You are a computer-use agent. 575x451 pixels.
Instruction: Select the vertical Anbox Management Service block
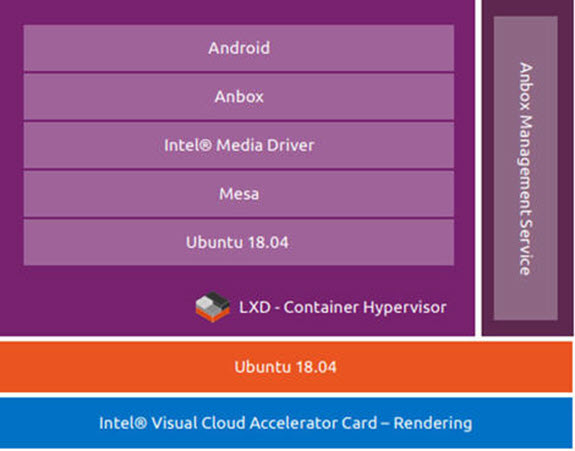click(x=525, y=168)
